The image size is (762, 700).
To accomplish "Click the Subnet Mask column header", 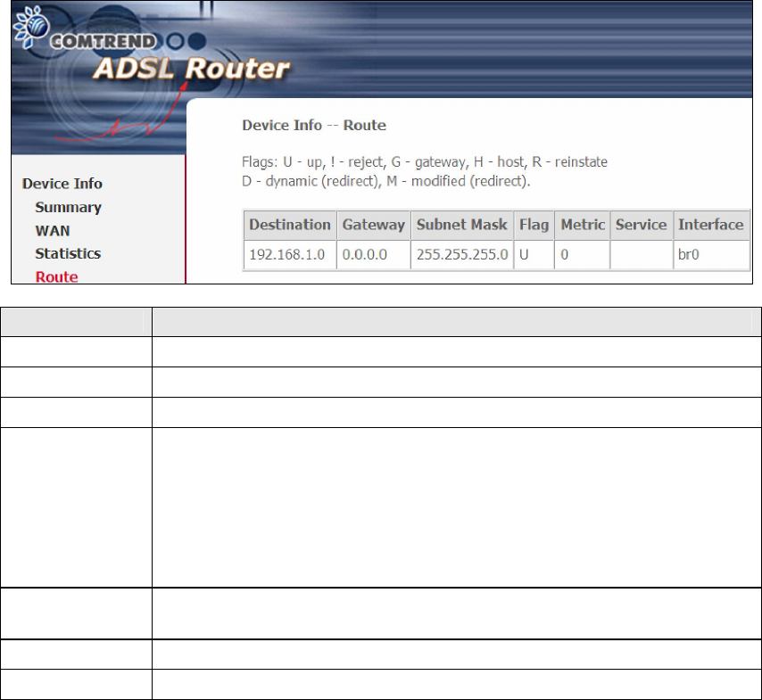I will click(x=461, y=225).
